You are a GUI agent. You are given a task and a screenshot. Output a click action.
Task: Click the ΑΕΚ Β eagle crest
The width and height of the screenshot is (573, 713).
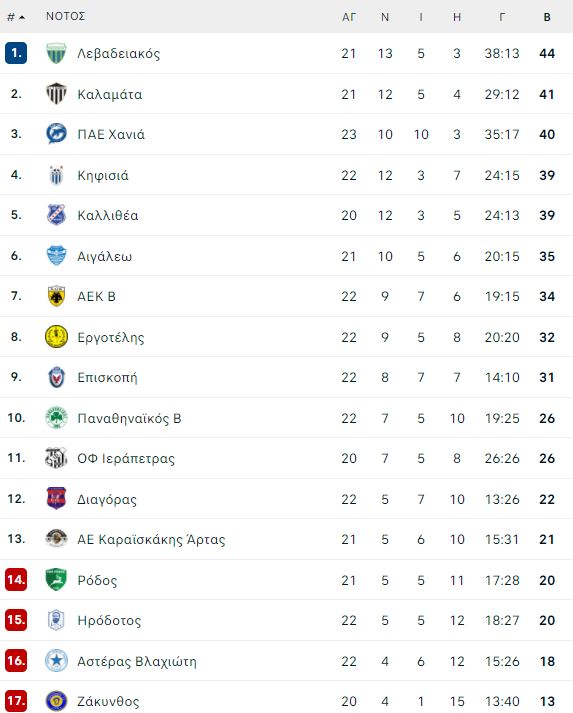56,296
